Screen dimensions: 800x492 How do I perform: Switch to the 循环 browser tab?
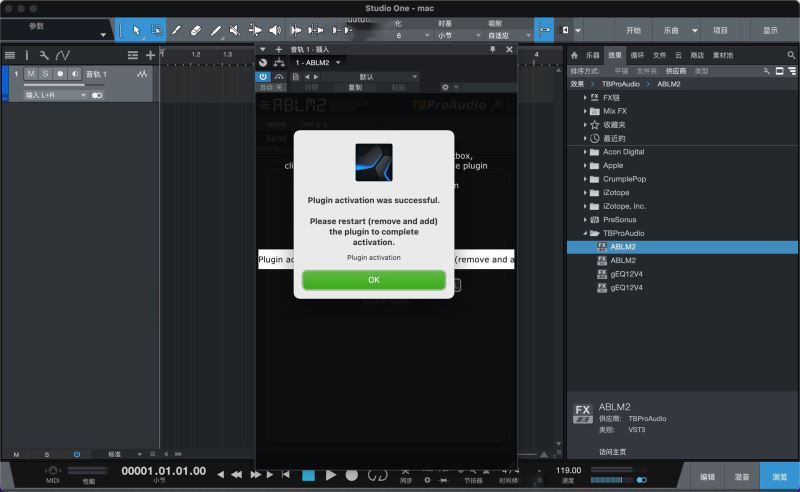tap(637, 55)
